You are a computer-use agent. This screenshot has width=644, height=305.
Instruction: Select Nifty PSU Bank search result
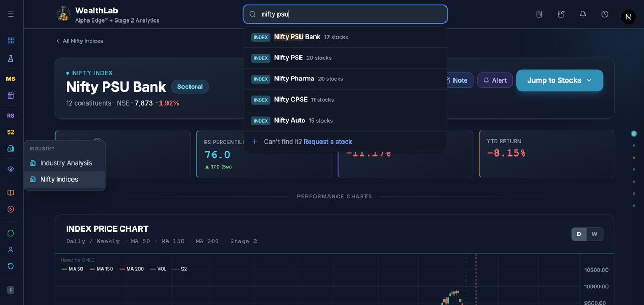pos(345,37)
